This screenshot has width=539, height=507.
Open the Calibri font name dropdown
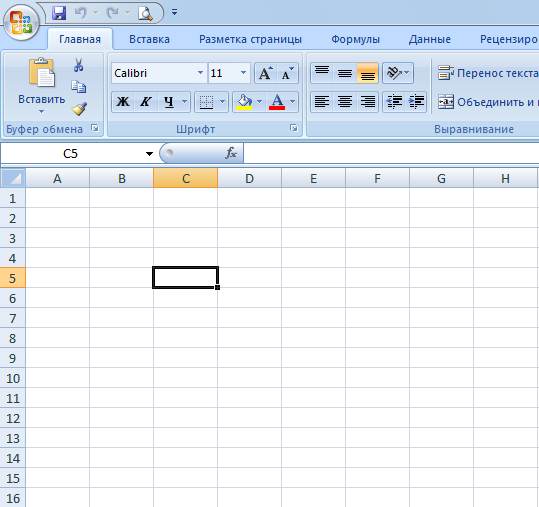pos(200,73)
